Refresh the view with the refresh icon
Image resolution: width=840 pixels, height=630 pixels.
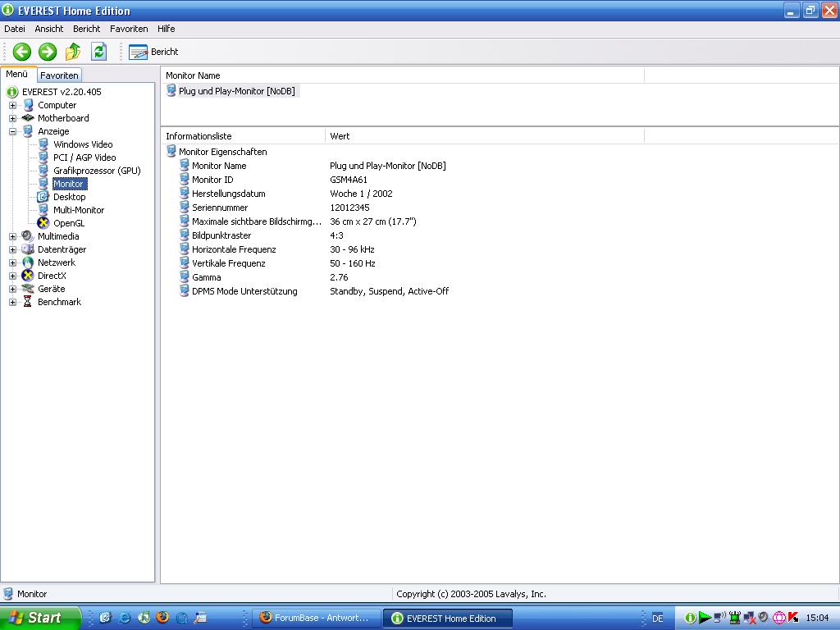click(x=99, y=52)
